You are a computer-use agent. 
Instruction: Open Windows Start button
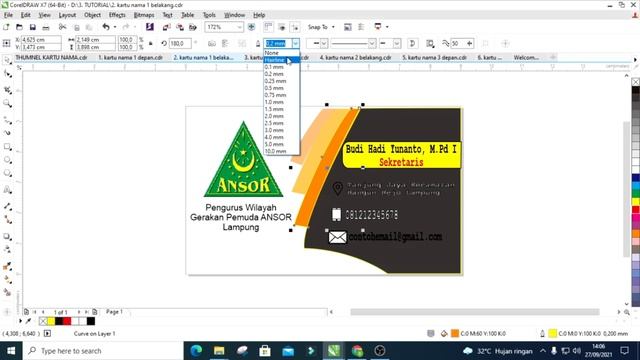tap(11, 351)
